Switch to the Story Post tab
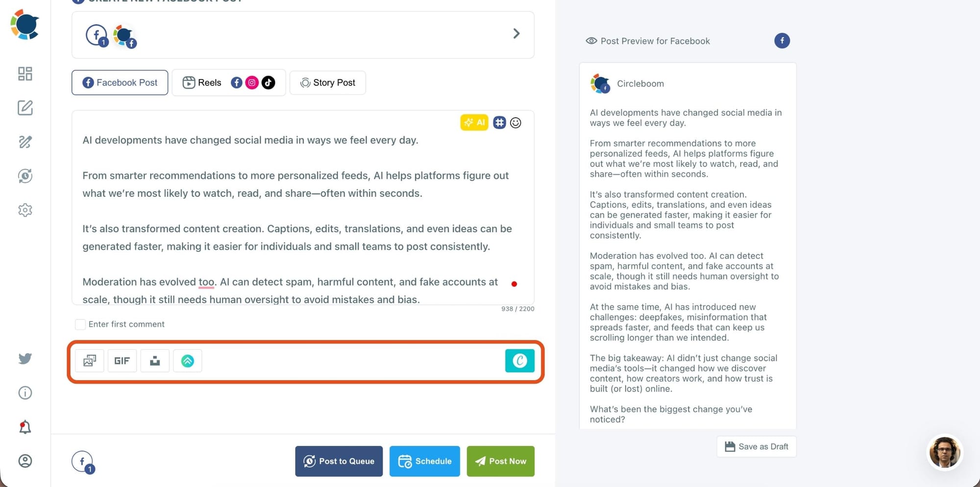This screenshot has width=980, height=487. [x=327, y=82]
